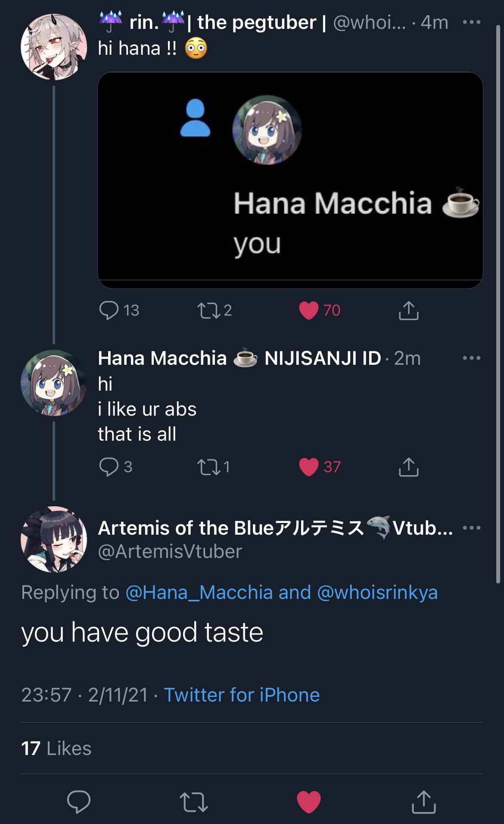
Task: Unlike Hana Macchia's tweet with 37 likes
Action: click(308, 467)
